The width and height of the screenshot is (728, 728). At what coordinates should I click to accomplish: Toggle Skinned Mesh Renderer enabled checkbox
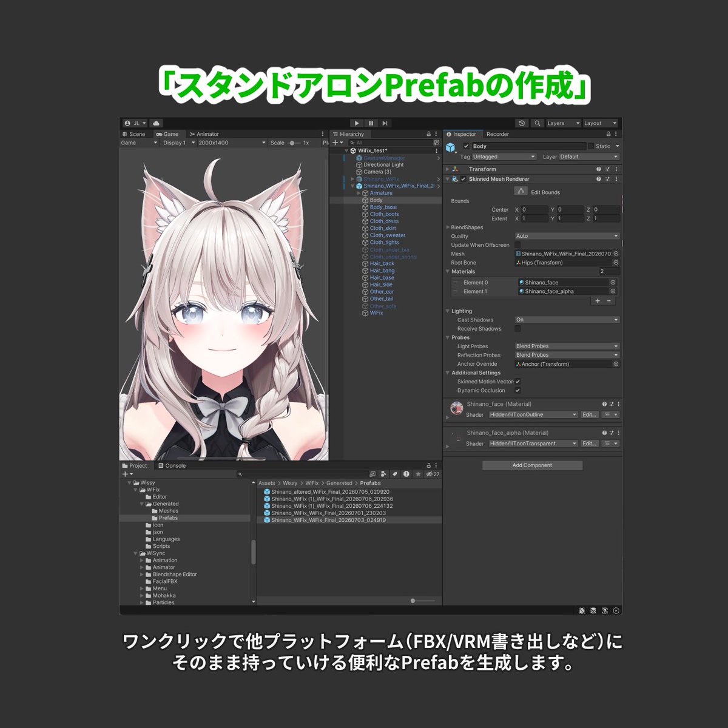[x=463, y=179]
